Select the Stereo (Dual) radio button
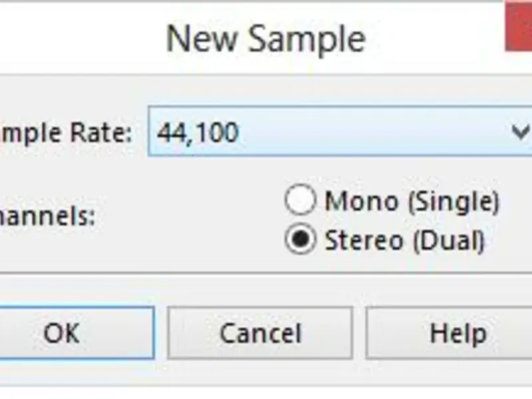This screenshot has width=532, height=399. point(300,240)
